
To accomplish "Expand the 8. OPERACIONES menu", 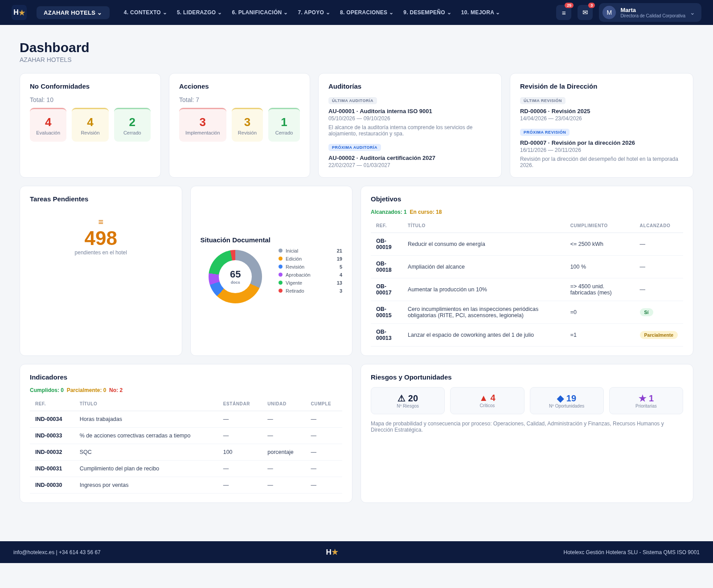I will [x=367, y=12].
